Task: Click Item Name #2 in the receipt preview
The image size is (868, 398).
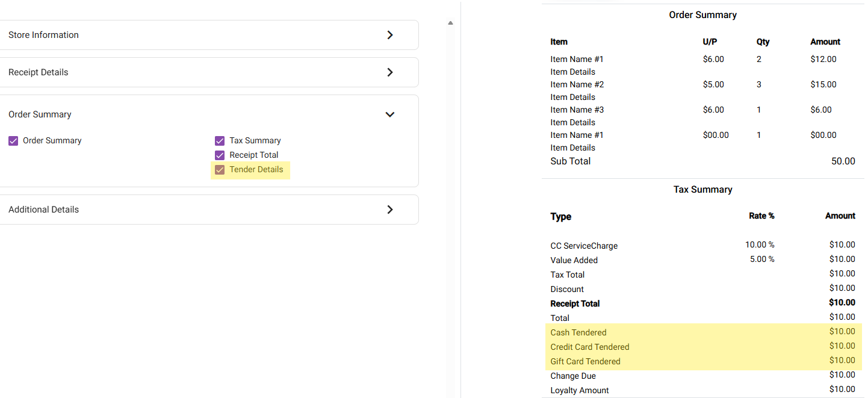Action: click(x=577, y=84)
